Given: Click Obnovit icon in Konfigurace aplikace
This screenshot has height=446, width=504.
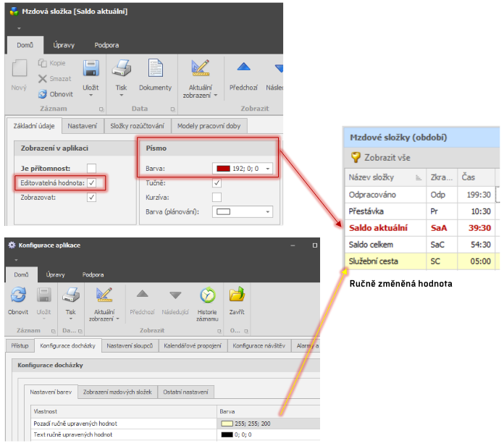Looking at the screenshot, I should (18, 295).
